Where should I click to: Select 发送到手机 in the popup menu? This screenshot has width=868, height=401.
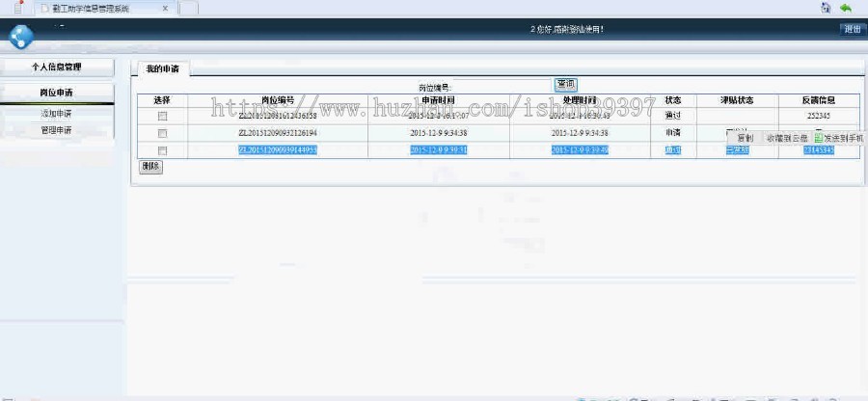pos(839,138)
